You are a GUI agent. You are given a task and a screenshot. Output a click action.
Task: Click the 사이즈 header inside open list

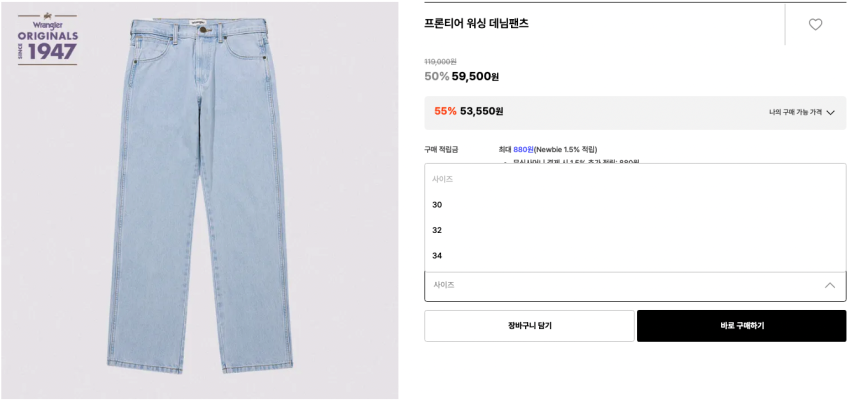click(x=442, y=179)
